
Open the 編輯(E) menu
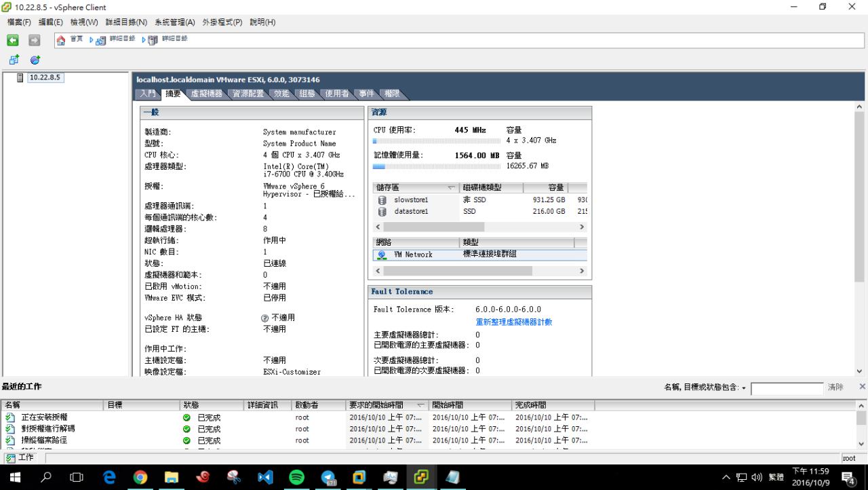point(50,22)
